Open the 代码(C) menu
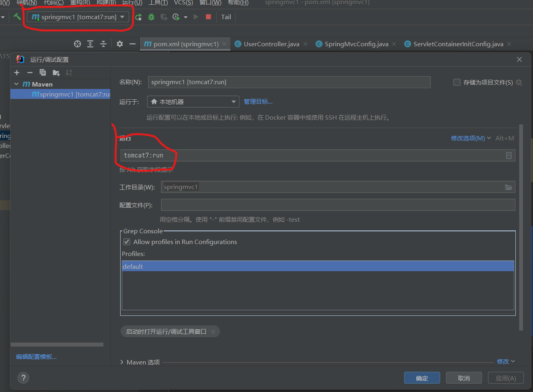Screen dimensions: 533x392 (53, 2)
